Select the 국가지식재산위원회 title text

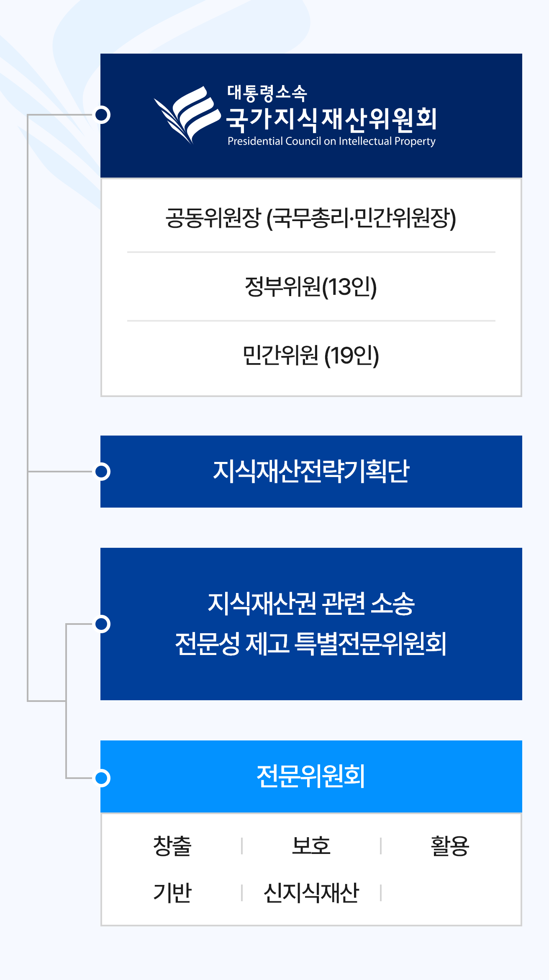[x=331, y=119]
